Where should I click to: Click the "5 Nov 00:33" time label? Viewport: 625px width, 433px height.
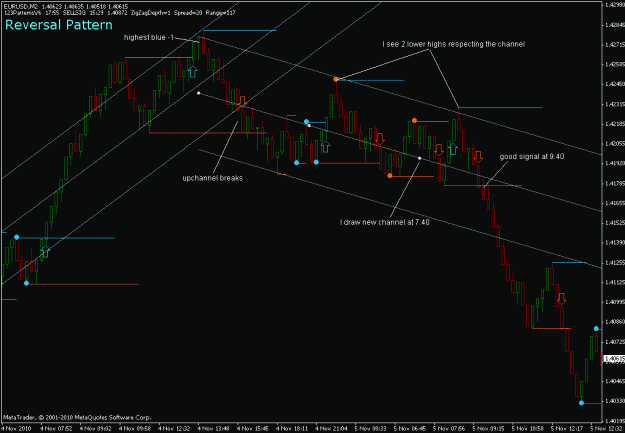[x=371, y=429]
